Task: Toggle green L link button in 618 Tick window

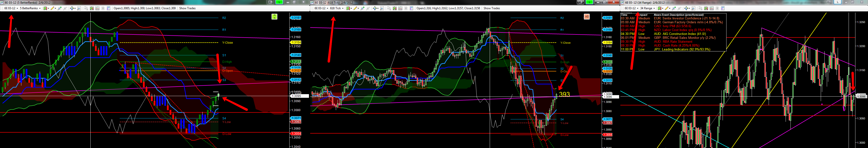Action: click(589, 2)
